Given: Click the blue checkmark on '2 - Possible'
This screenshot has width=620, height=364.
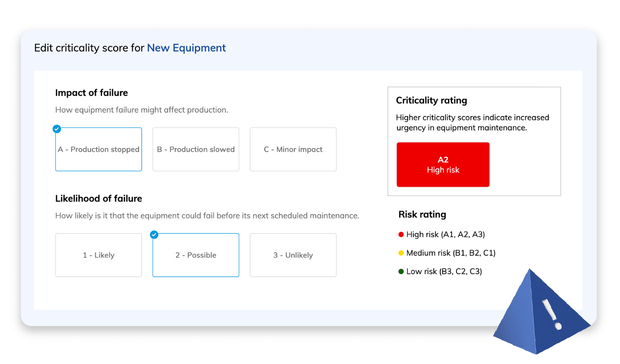Looking at the screenshot, I should 154,234.
